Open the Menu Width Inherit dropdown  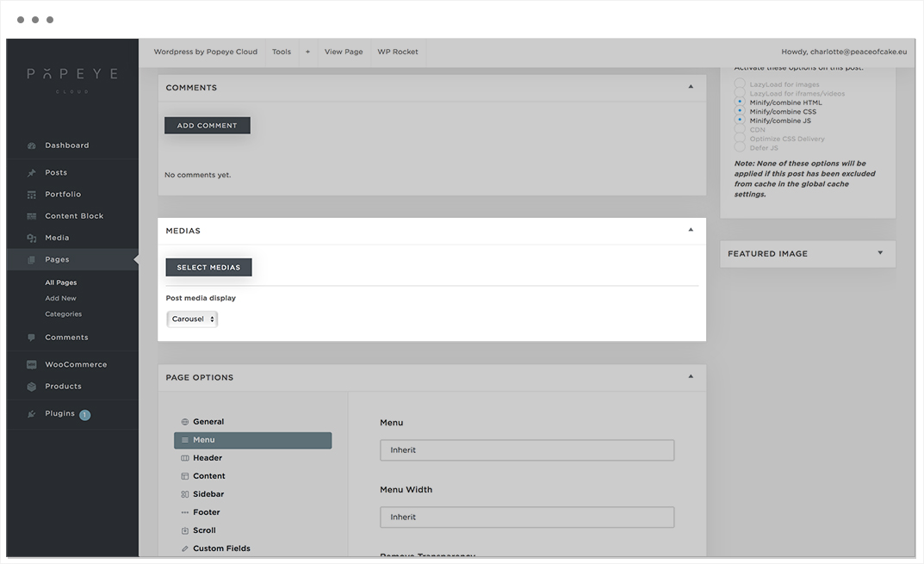pos(527,518)
